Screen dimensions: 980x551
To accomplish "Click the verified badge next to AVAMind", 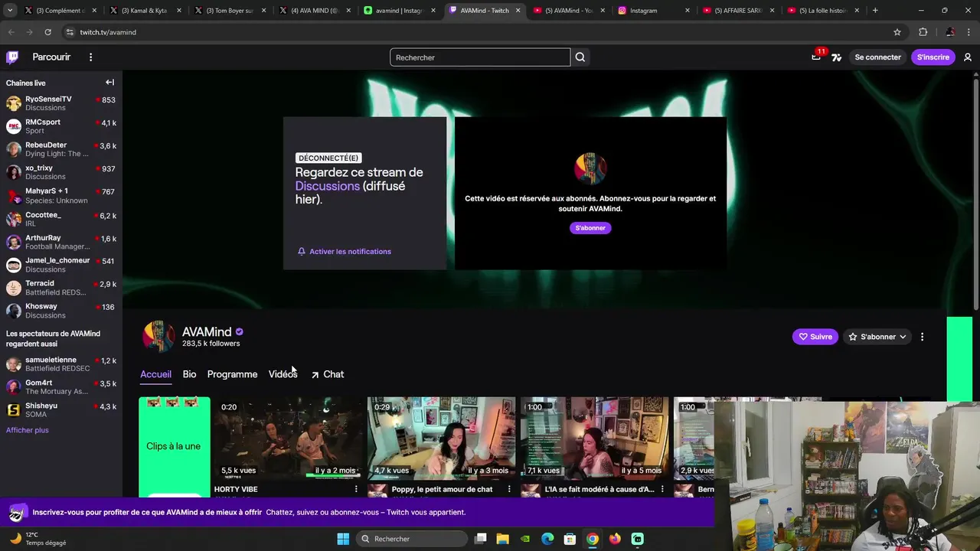I will point(239,332).
